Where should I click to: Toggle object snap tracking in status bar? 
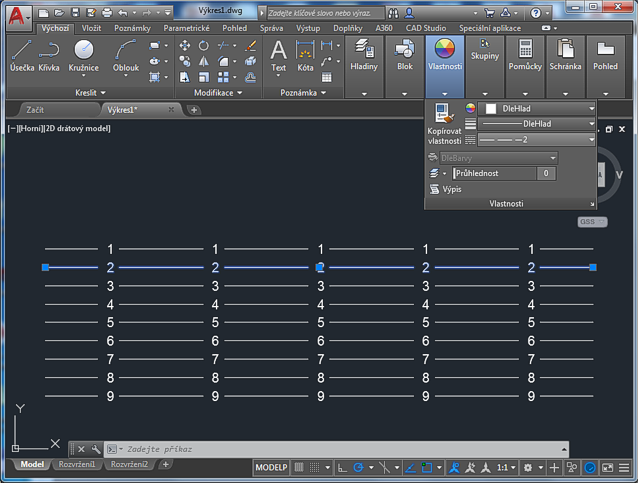coord(410,468)
